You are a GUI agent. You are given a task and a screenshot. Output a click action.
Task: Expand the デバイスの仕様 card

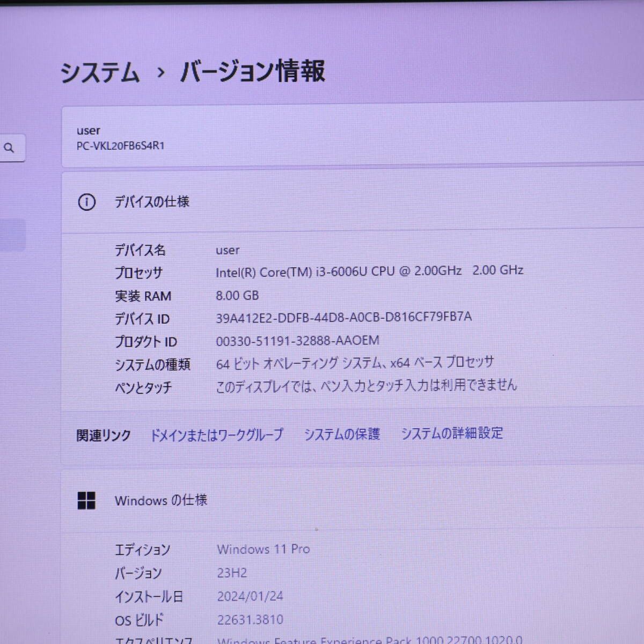click(349, 202)
